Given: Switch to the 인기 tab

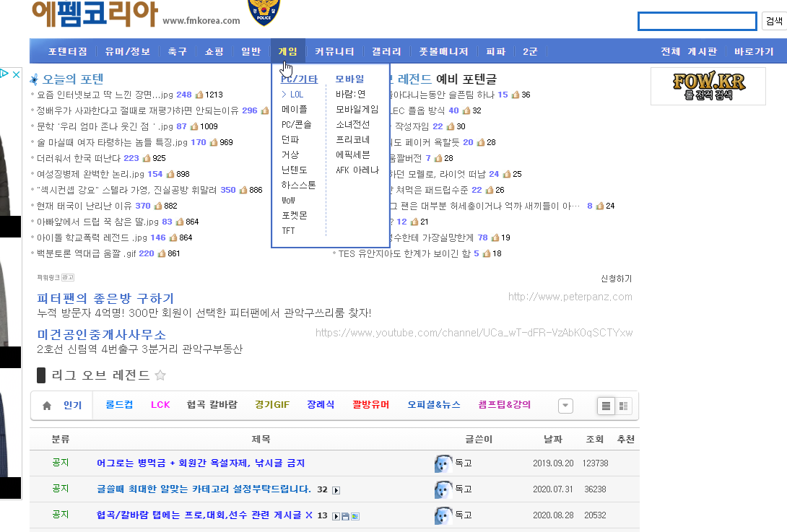Looking at the screenshot, I should click(x=72, y=405).
